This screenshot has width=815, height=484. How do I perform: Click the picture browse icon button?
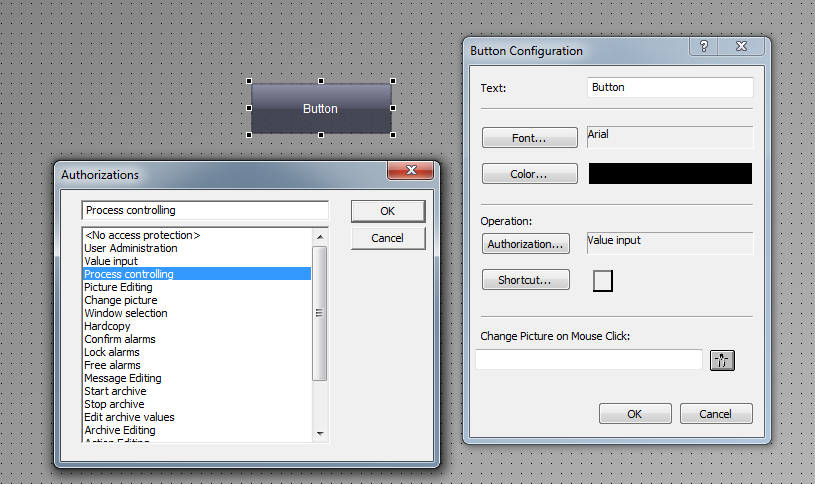click(722, 360)
